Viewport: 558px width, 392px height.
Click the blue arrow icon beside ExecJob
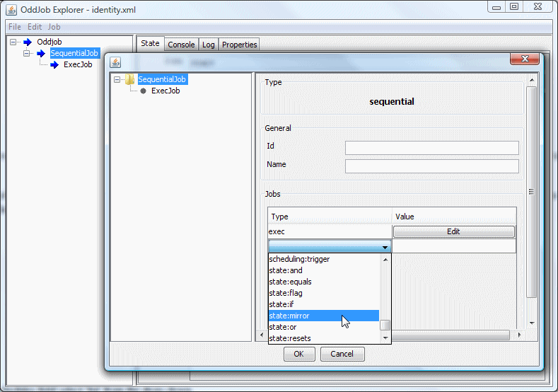(54, 64)
